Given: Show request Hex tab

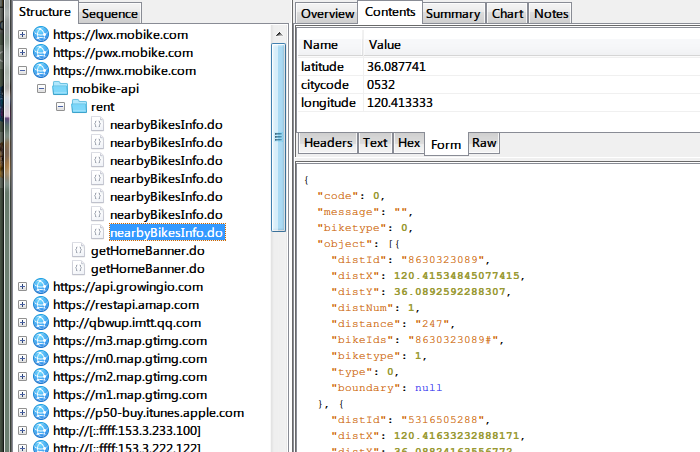Looking at the screenshot, I should (x=409, y=143).
